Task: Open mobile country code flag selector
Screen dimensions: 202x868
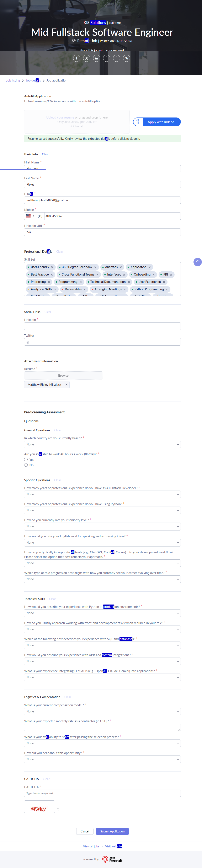Action: click(x=30, y=216)
